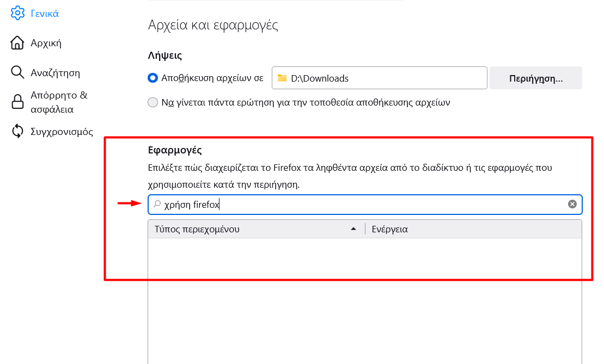Click the Λήψεις subheading

pyautogui.click(x=165, y=55)
